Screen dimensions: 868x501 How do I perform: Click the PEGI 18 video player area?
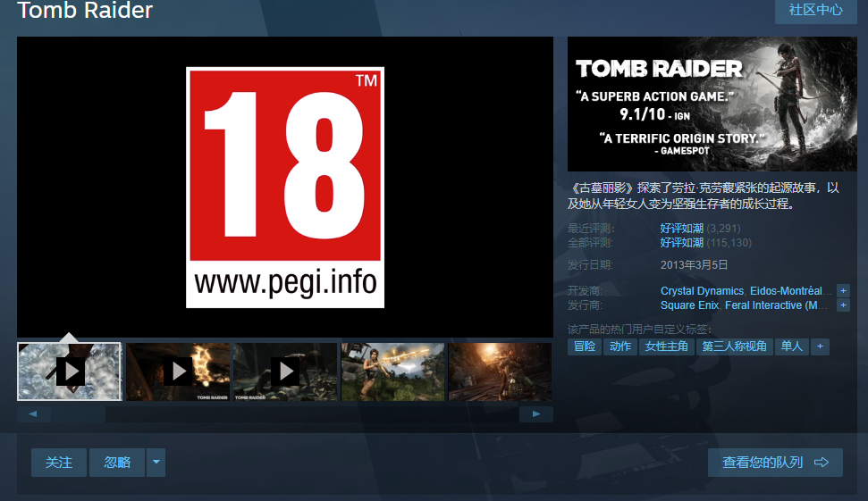coord(285,187)
